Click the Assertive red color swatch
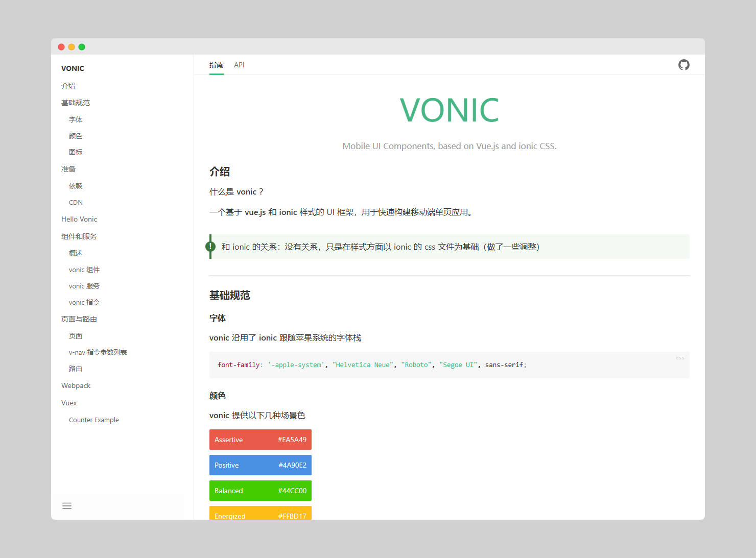 coord(261,440)
